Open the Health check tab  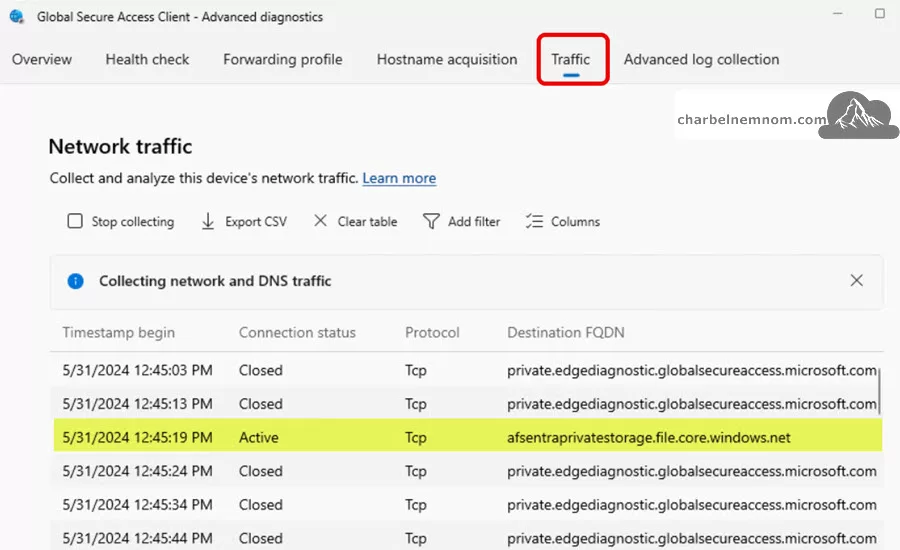click(x=148, y=60)
